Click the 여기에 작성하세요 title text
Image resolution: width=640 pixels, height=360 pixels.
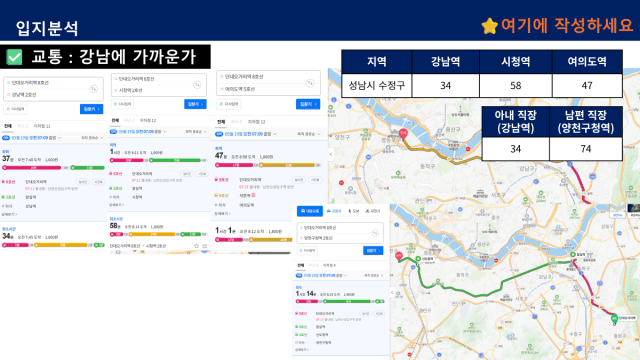click(x=567, y=26)
